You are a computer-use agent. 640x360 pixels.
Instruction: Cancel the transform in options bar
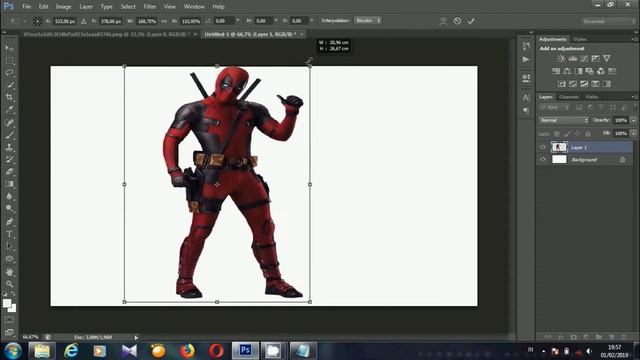pyautogui.click(x=457, y=21)
